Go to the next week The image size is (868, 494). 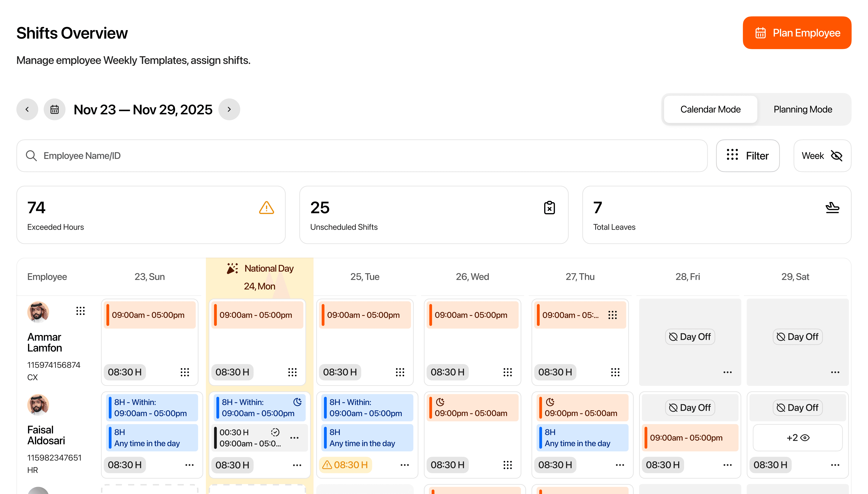229,109
